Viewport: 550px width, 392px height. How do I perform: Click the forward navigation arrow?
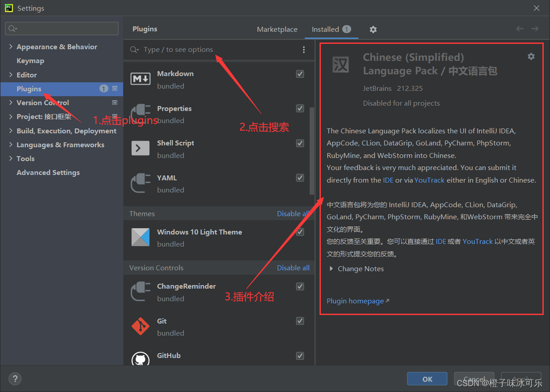[x=535, y=29]
